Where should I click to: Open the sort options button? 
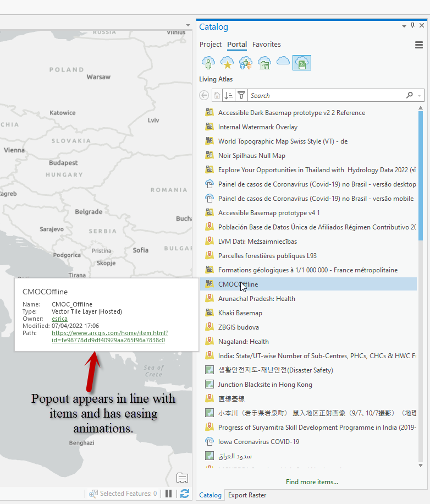pos(229,96)
